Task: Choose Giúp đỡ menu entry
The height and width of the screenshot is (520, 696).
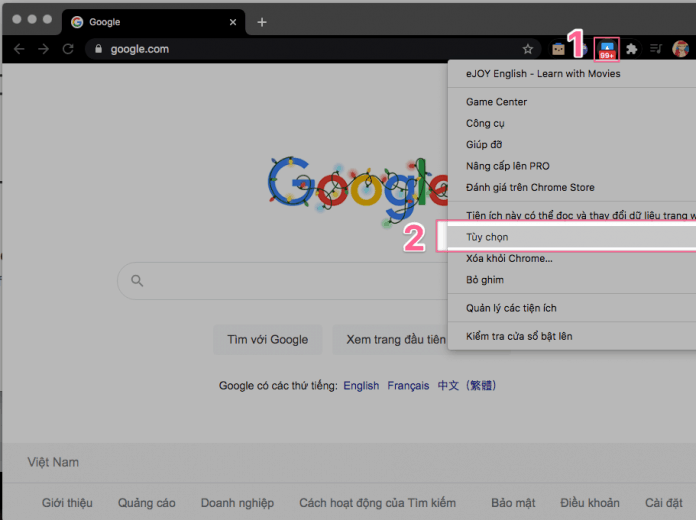Action: [x=572, y=145]
